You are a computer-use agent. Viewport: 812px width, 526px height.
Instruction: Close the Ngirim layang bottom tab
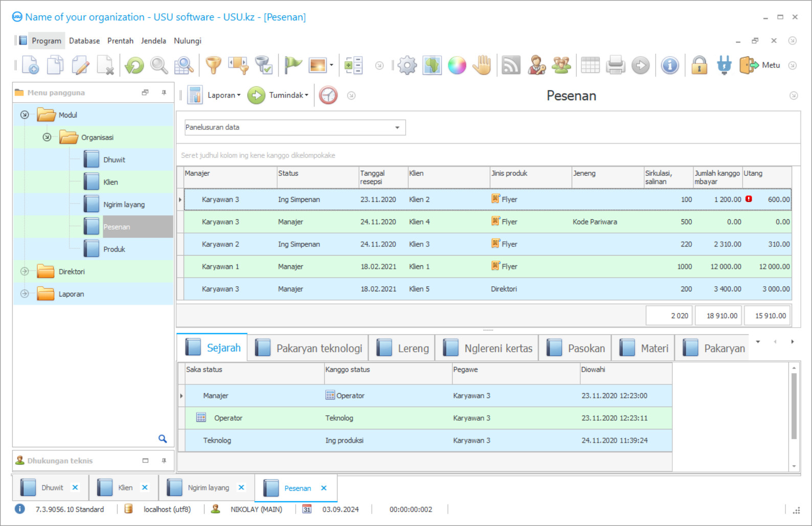[x=241, y=488]
